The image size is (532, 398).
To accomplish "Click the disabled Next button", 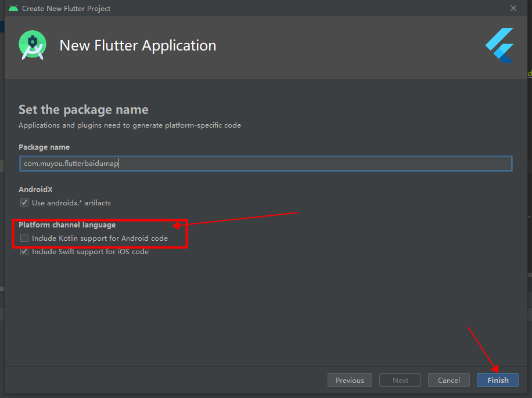I will 400,380.
